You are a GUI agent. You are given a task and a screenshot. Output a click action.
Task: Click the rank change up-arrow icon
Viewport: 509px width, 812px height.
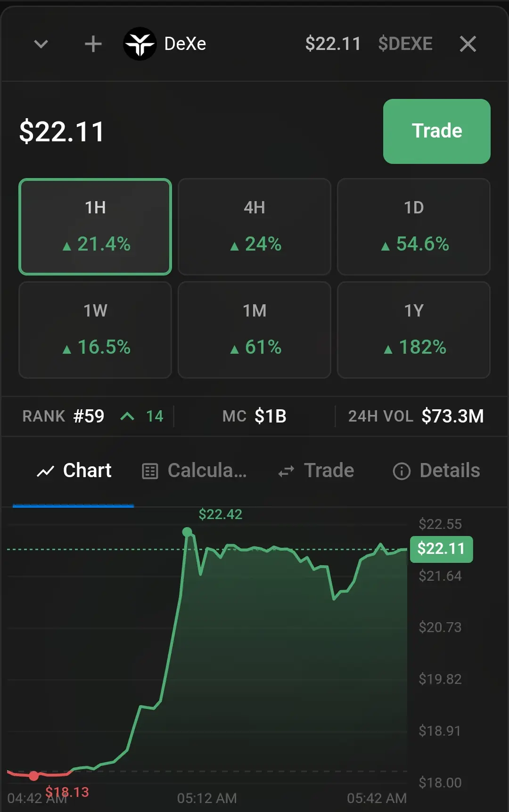click(127, 416)
